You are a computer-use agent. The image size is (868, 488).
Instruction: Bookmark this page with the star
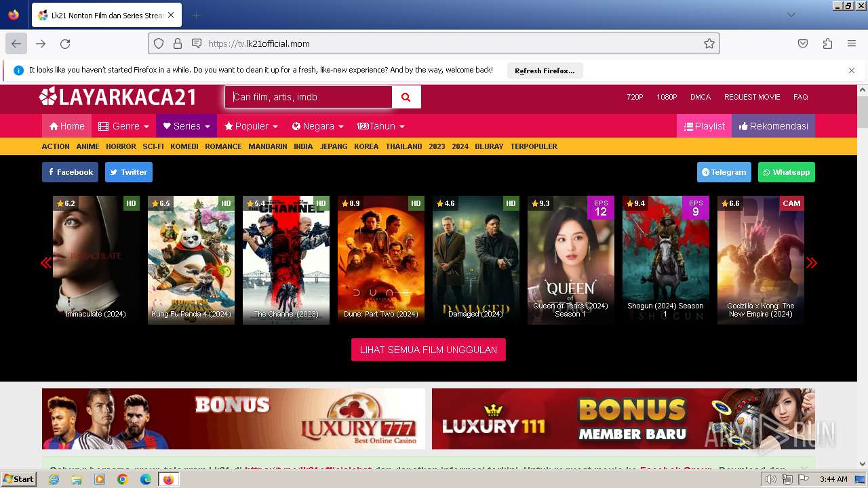pos(709,43)
